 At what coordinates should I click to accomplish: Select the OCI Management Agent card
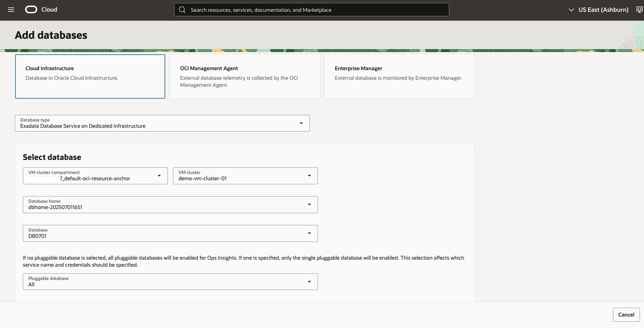pos(245,76)
